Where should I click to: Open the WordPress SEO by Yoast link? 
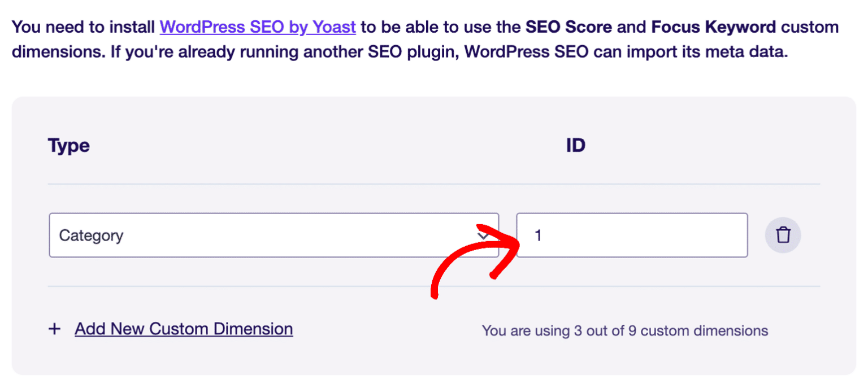(x=258, y=27)
